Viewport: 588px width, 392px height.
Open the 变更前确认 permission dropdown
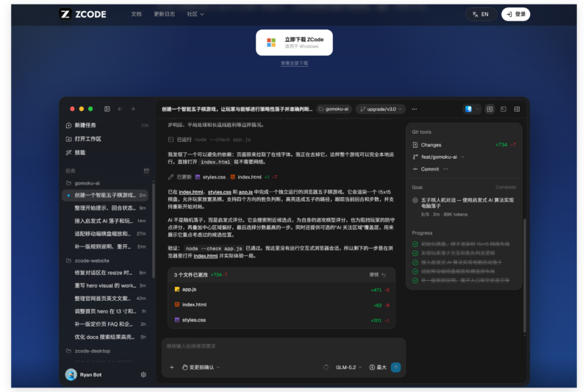[x=201, y=367]
